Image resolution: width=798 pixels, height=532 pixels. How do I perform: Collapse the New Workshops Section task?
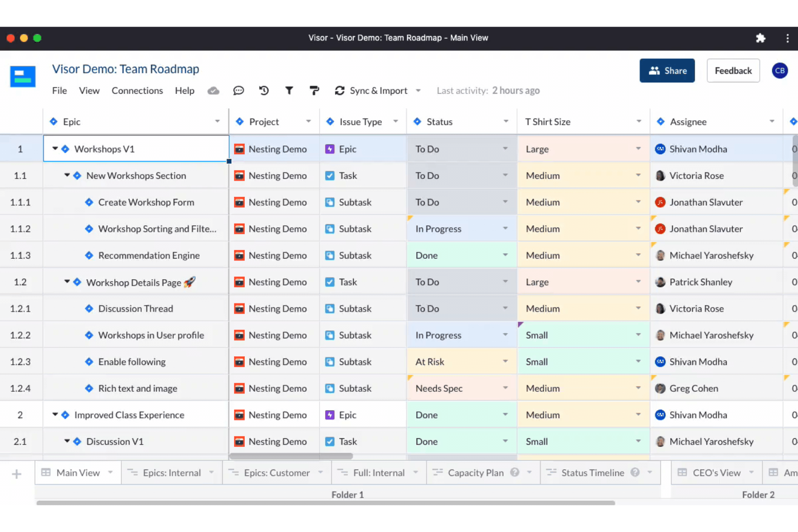click(x=67, y=175)
